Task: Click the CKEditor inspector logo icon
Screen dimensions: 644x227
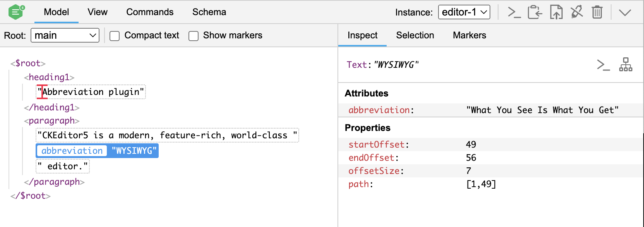Action: [x=16, y=12]
